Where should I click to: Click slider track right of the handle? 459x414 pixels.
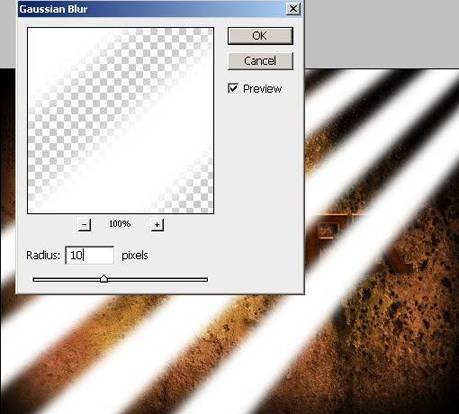(x=157, y=279)
